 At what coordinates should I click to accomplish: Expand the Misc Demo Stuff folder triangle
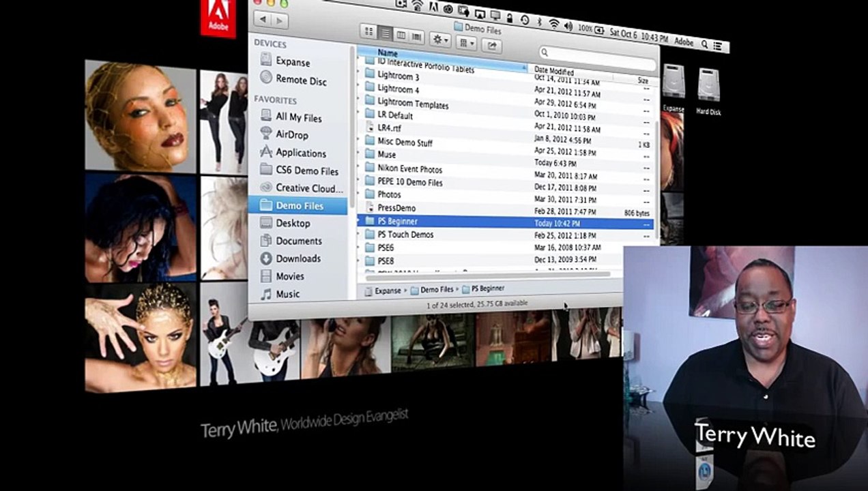[360, 140]
